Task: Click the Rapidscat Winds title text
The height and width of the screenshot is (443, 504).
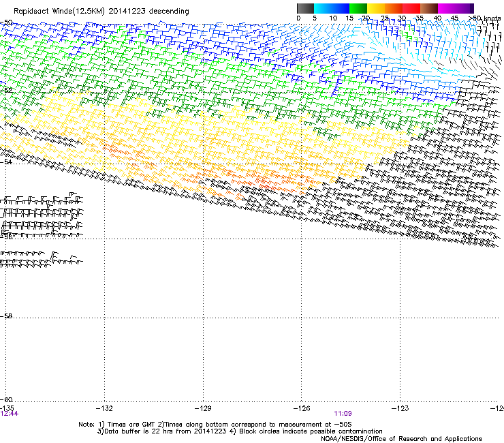Action: click(x=101, y=12)
